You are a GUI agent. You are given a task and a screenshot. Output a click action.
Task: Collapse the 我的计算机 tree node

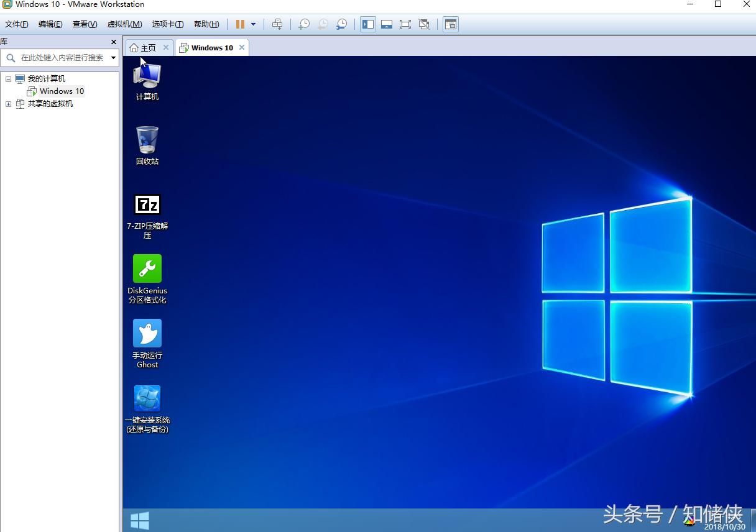point(9,79)
